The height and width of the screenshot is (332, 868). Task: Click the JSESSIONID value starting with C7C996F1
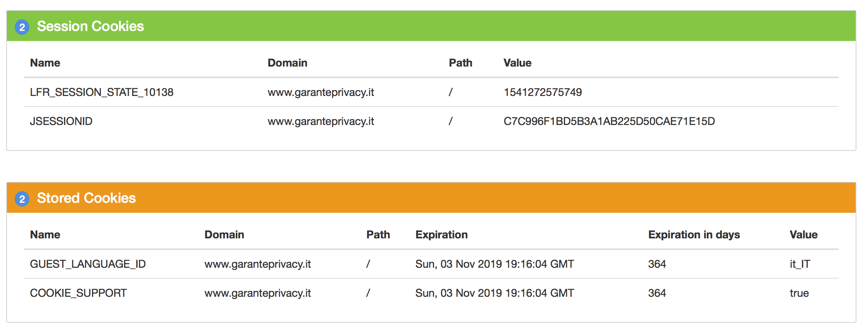pos(609,122)
